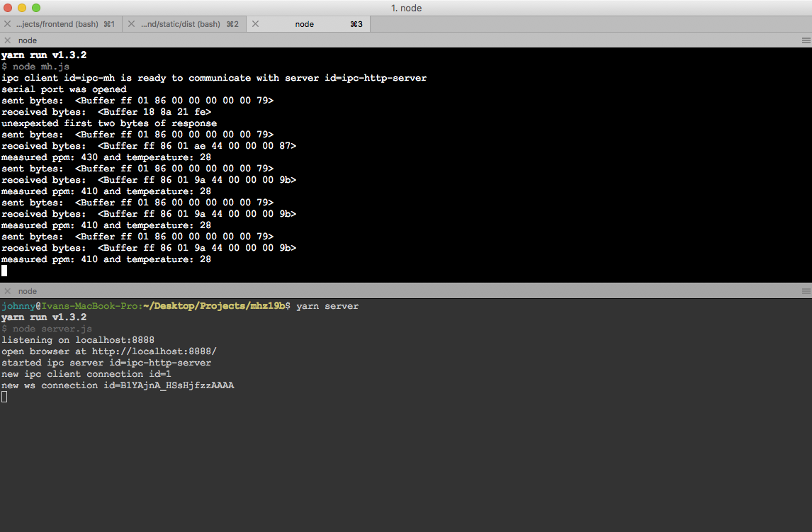Image resolution: width=812 pixels, height=532 pixels.
Task: Open lower pane hamburger menu
Action: [806, 291]
